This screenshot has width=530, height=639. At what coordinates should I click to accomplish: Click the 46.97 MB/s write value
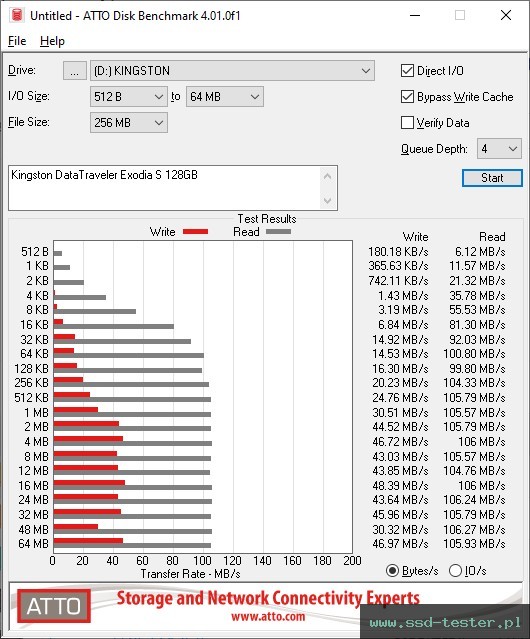coord(400,544)
